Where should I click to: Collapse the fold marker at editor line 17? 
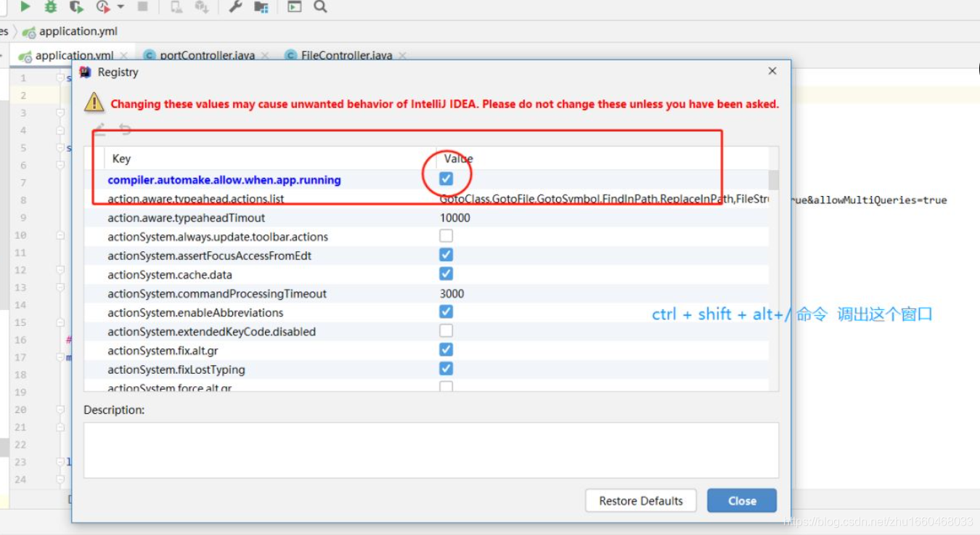60,357
